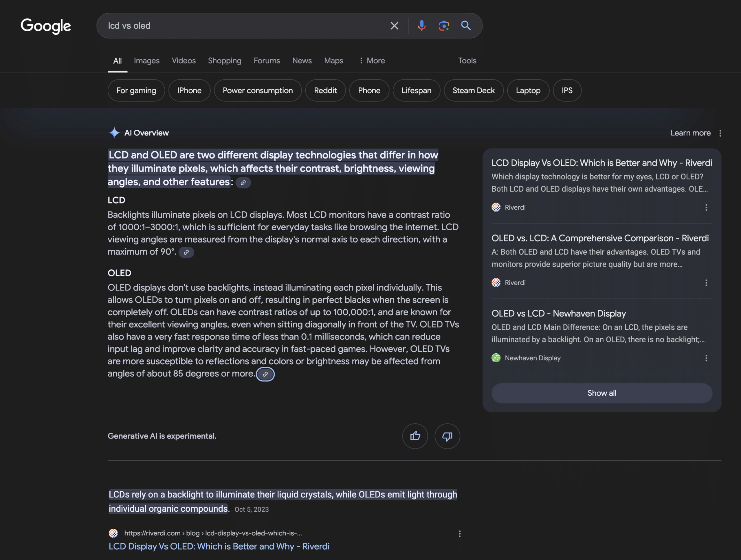
Task: Click three-dot menu beside riverdi.com result
Action: 460,534
